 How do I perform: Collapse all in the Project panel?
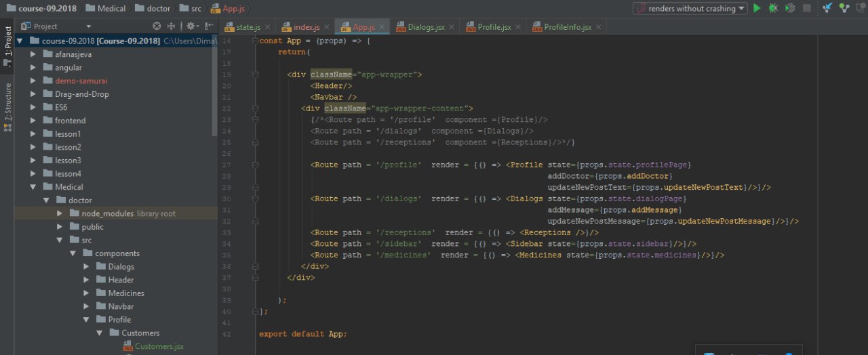[171, 26]
